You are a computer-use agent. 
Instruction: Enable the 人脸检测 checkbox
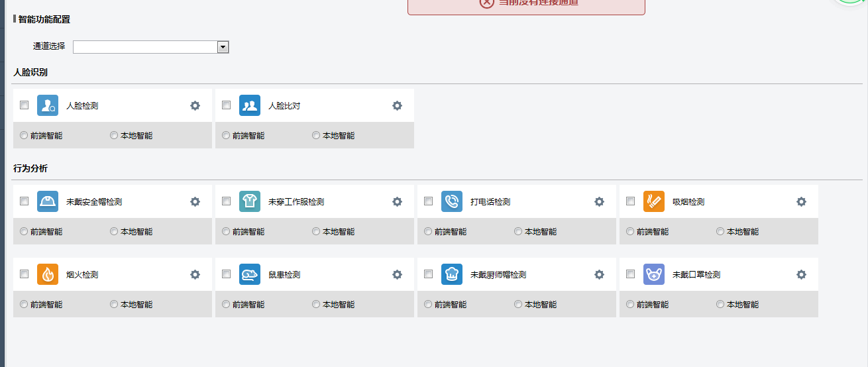[x=25, y=105]
